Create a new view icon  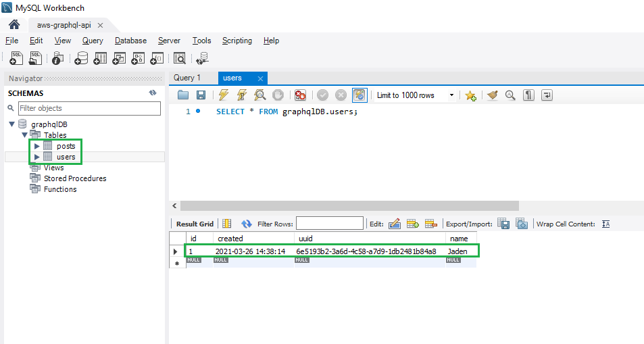(119, 58)
